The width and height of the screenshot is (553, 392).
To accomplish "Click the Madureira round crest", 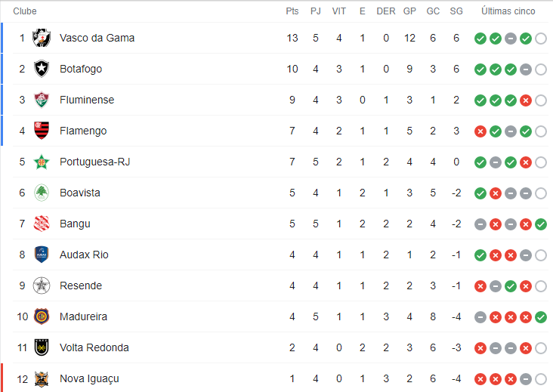I will point(42,316).
